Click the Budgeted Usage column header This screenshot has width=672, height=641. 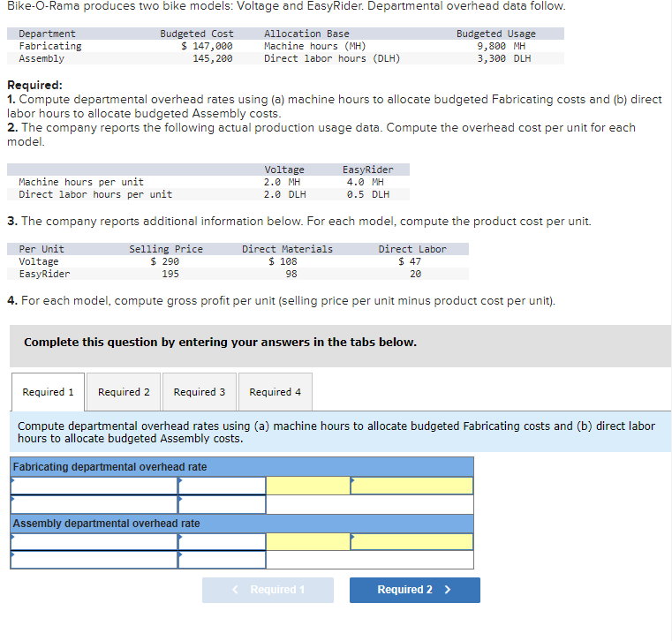click(496, 34)
